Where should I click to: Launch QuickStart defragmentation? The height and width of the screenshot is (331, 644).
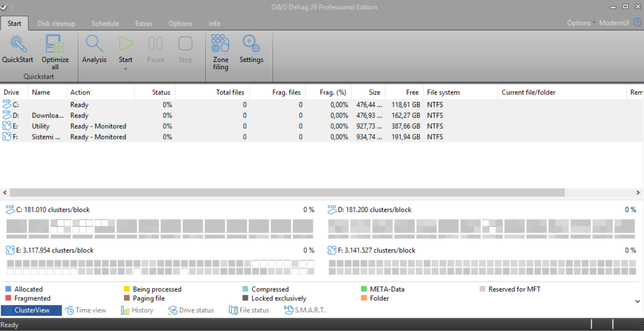point(18,49)
